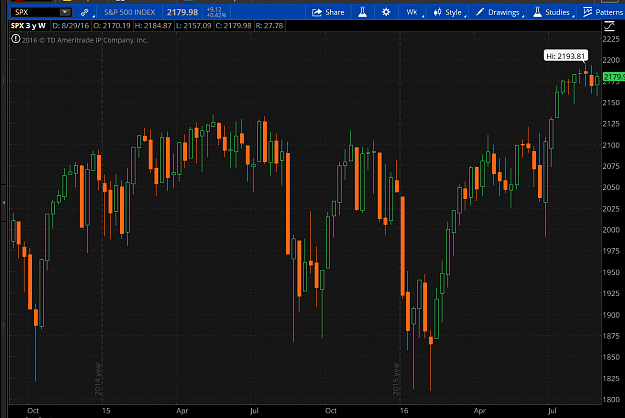The image size is (625, 418).
Task: Click the green current price tag on axis
Action: tap(613, 77)
